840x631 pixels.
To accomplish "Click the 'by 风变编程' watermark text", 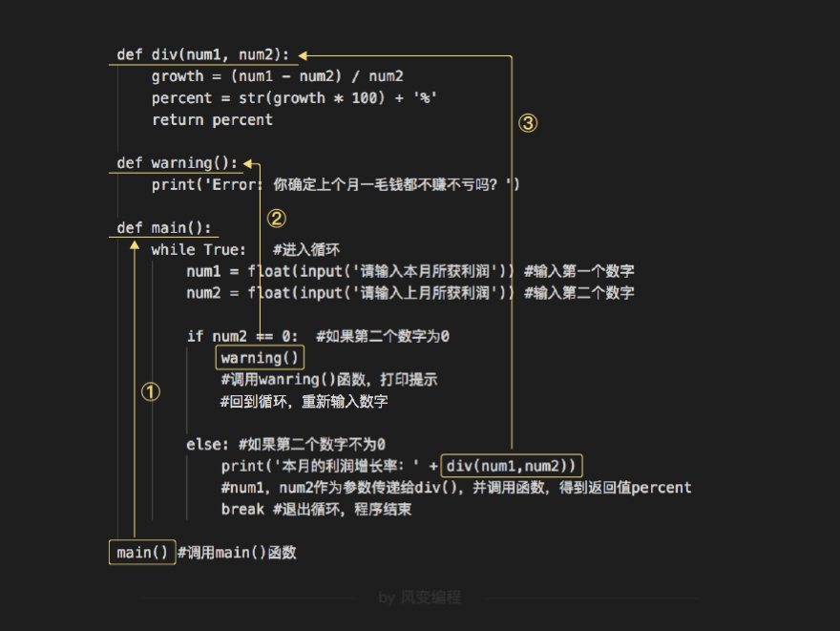I will pos(419,598).
